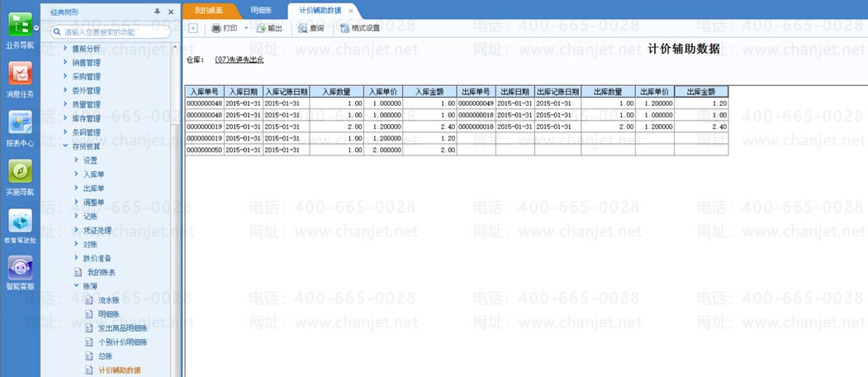This screenshot has height=377, width=868.
Task: Expand 凭证处理 tree node
Action: (x=76, y=230)
